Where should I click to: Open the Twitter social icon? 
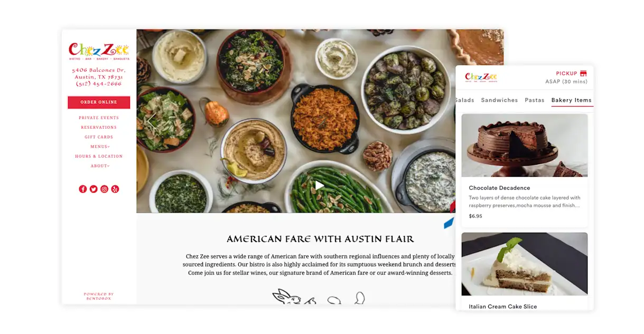point(94,189)
